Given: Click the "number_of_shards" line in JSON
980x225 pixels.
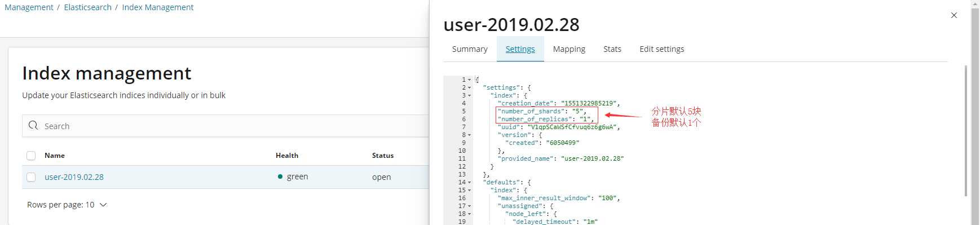Looking at the screenshot, I should pyautogui.click(x=542, y=111).
